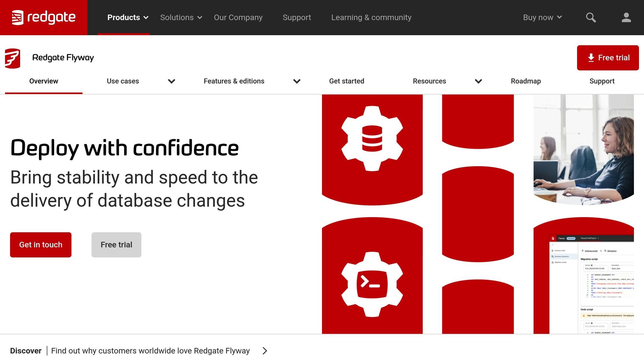
Task: Open the Our Company menu item
Action: coord(238,18)
